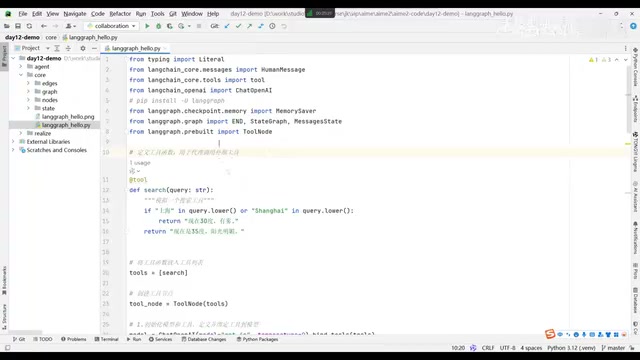Go forward with the right arrow icon

point(55,26)
